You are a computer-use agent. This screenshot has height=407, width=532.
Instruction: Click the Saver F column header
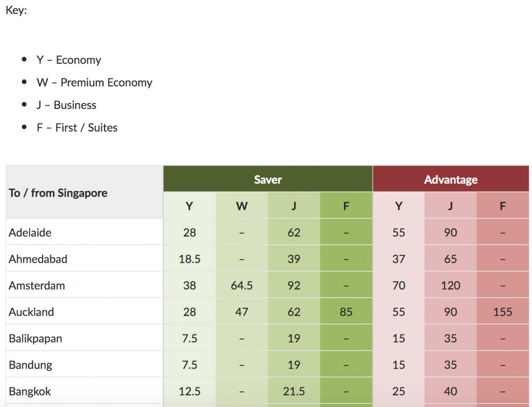pyautogui.click(x=346, y=206)
